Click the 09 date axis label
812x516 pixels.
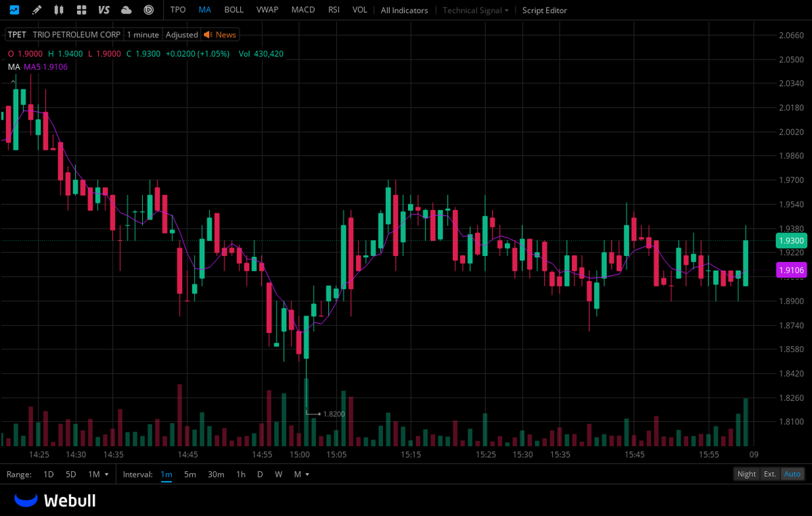tap(754, 454)
